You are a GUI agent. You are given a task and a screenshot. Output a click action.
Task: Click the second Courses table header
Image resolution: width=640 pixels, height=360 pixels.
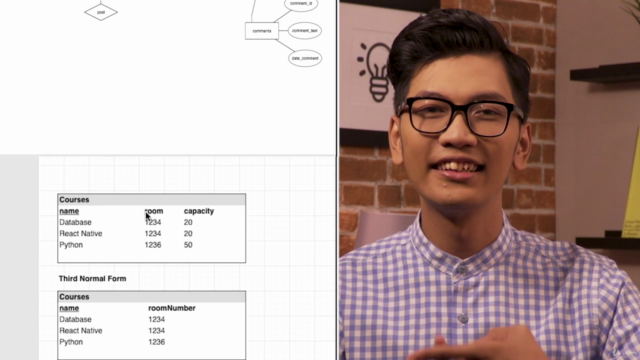[x=151, y=297]
